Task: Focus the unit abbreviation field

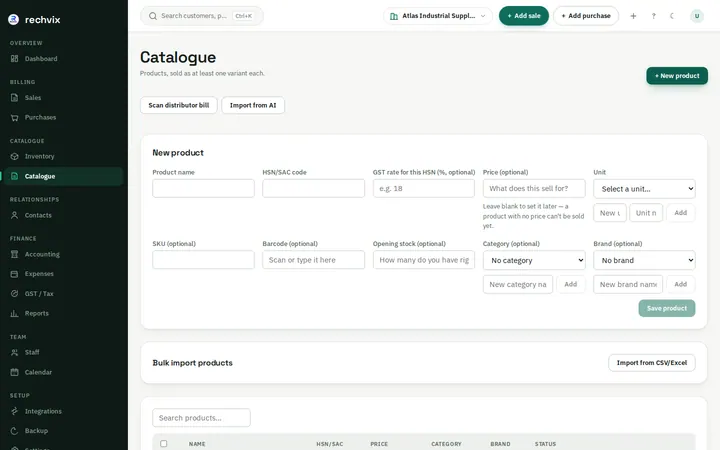Action: coord(646,213)
